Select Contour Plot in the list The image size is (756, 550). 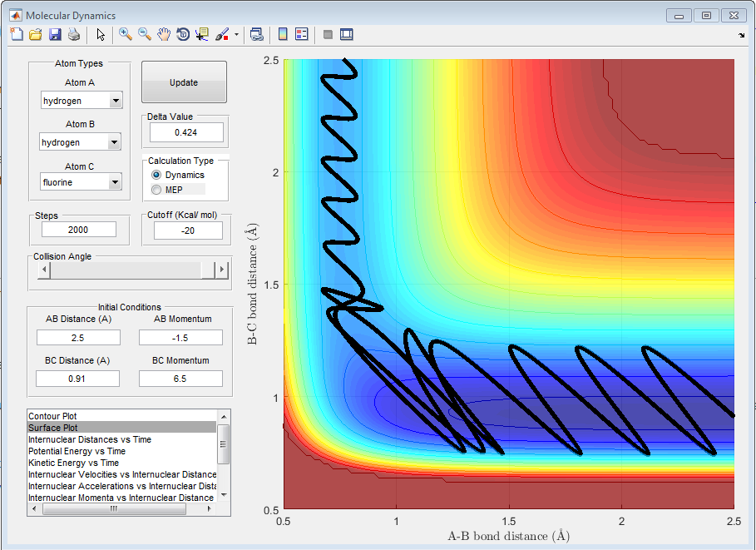121,416
